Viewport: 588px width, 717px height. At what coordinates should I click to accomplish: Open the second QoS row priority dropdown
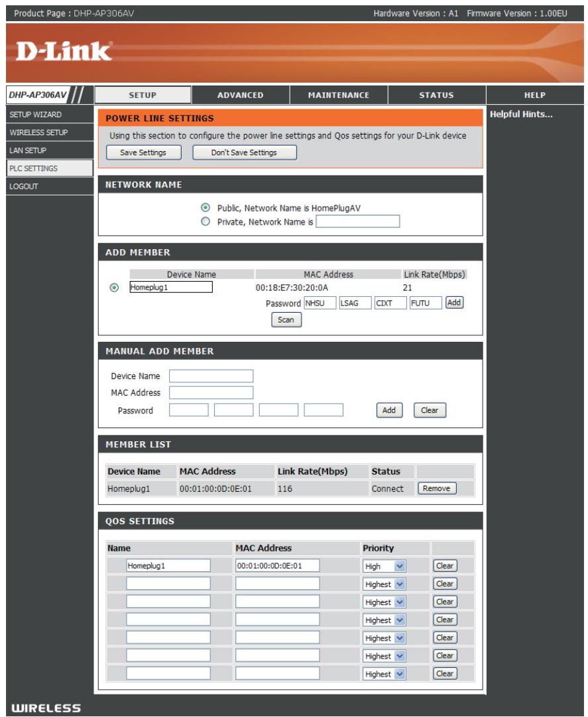384,584
